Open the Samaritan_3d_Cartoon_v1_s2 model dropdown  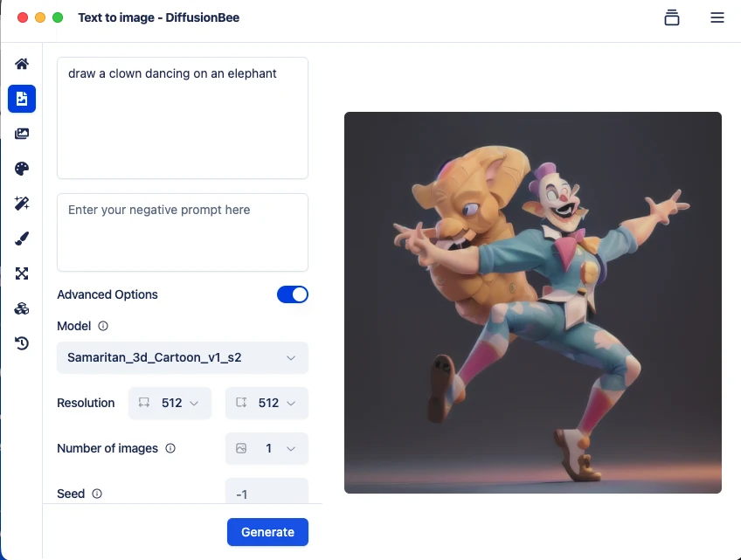[x=183, y=357]
